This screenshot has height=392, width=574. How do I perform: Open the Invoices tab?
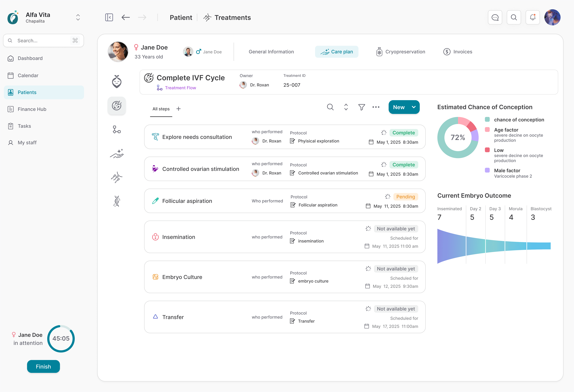tap(458, 52)
